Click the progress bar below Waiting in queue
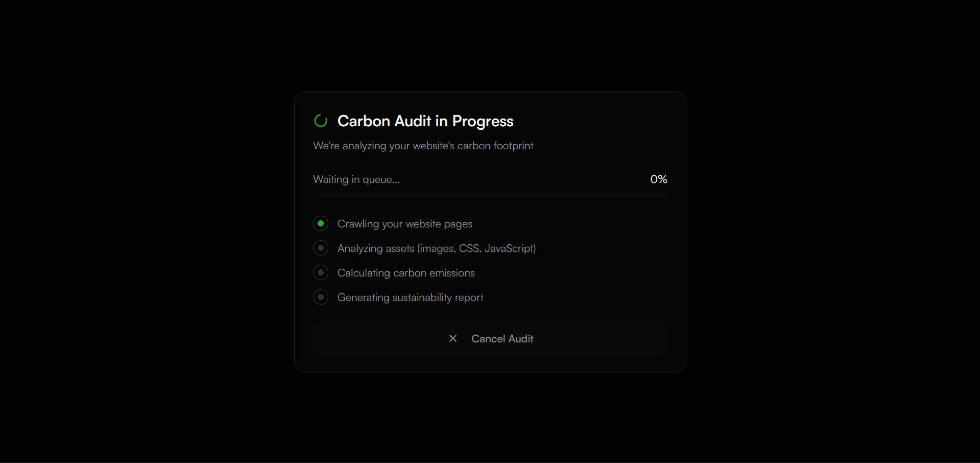The height and width of the screenshot is (463, 980). click(x=490, y=195)
